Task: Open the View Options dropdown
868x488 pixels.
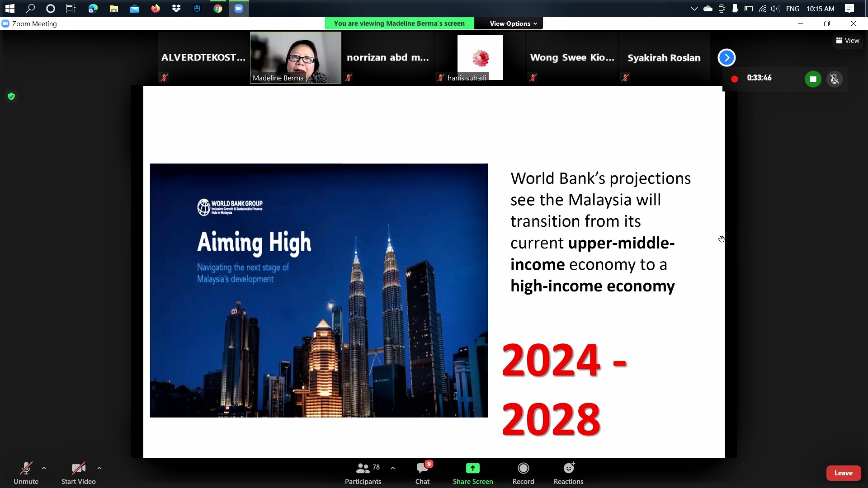Action: coord(513,23)
